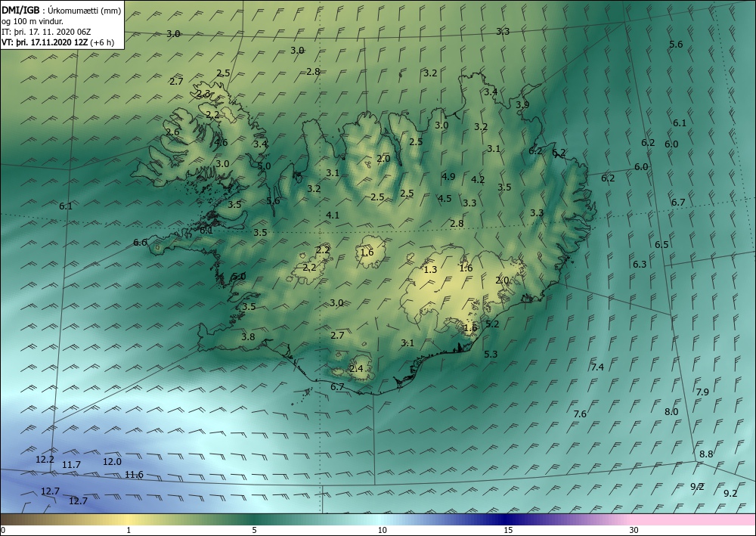This screenshot has width=756, height=536.
Task: Click the "0" label on the color scale
Action: pyautogui.click(x=3, y=530)
